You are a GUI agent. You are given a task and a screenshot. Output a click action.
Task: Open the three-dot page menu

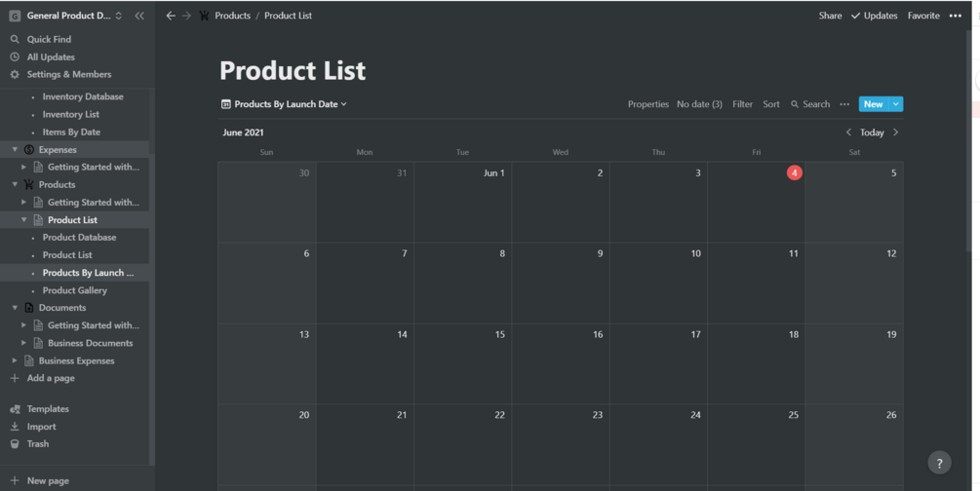[956, 16]
